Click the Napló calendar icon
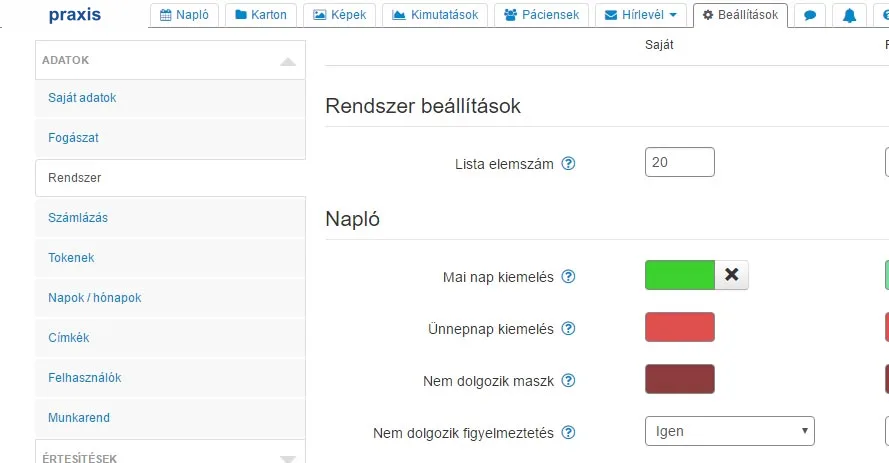 click(166, 15)
